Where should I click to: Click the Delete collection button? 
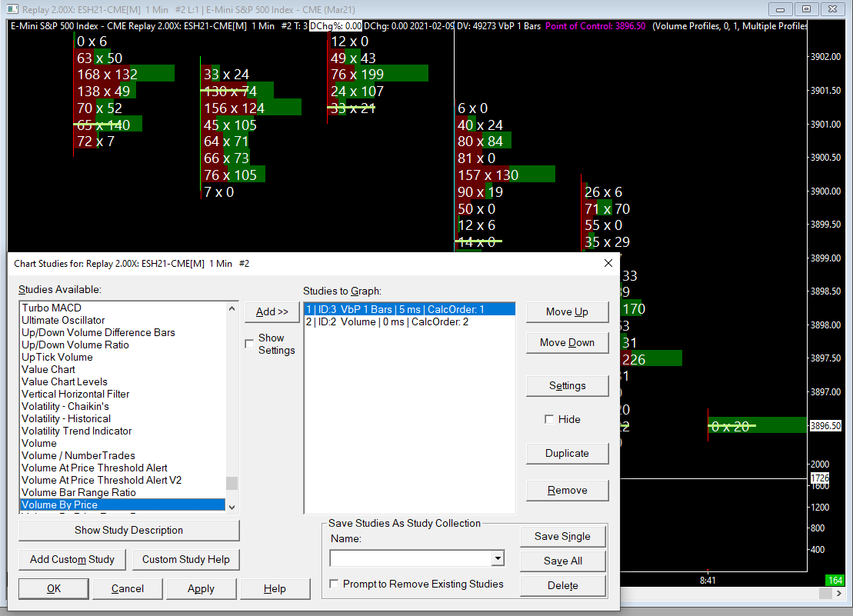pyautogui.click(x=562, y=585)
